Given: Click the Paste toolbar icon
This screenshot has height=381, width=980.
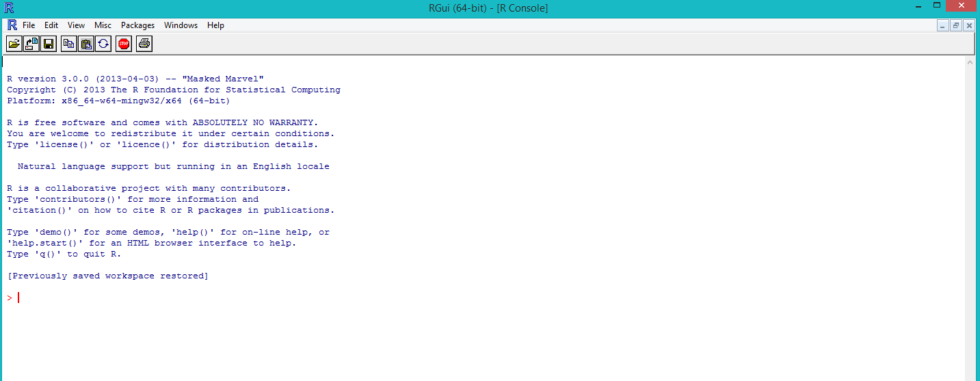Looking at the screenshot, I should point(86,44).
